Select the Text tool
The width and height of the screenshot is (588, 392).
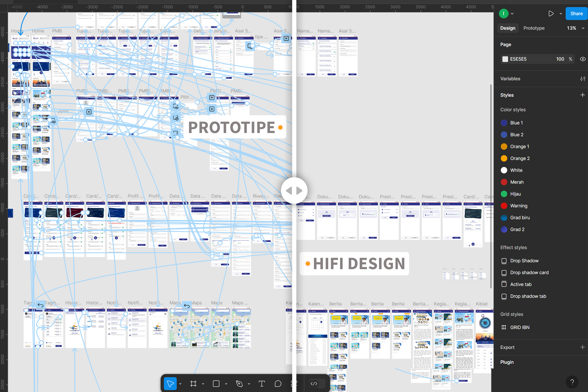coord(262,383)
